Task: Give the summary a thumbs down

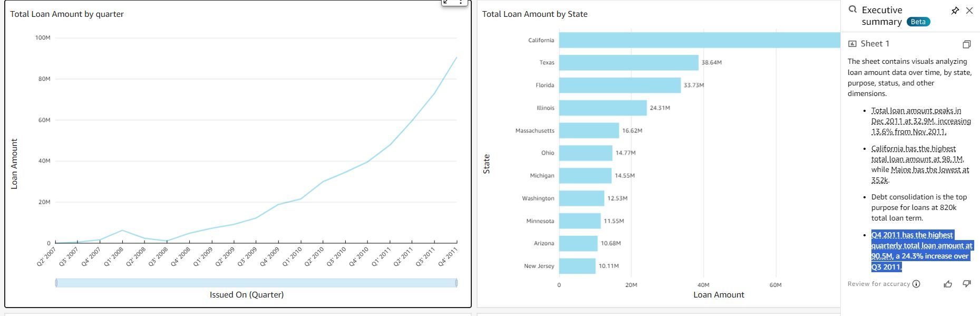Action: [x=966, y=284]
